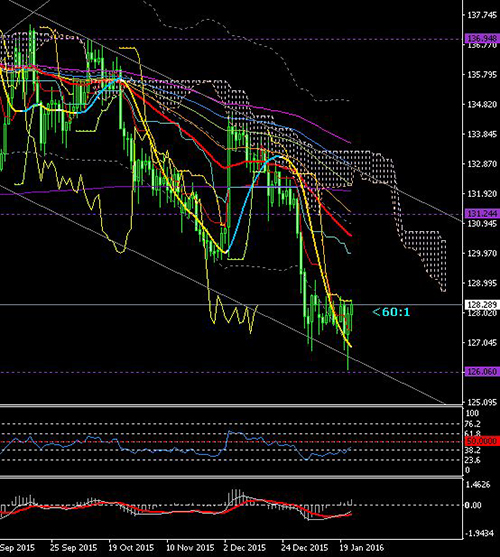This screenshot has height=557, width=500.
Task: Click the 133.845 price axis label
Action: [x=482, y=134]
